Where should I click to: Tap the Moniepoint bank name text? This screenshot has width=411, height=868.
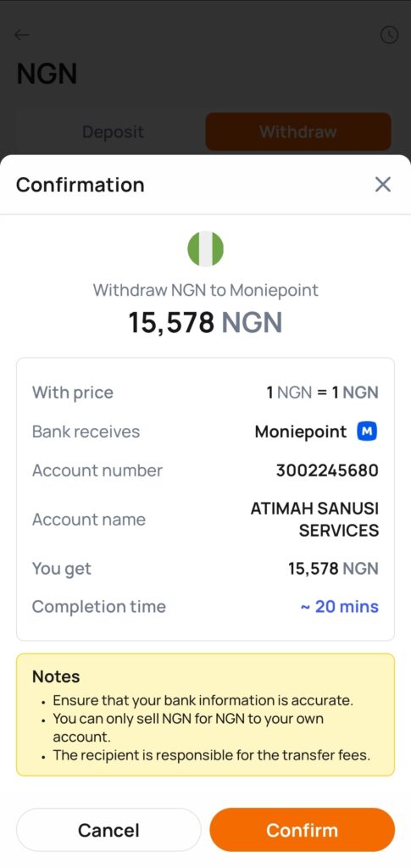(300, 431)
